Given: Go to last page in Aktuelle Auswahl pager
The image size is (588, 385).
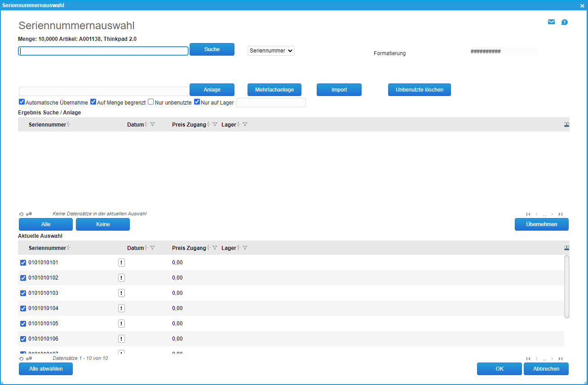Looking at the screenshot, I should pos(561,359).
